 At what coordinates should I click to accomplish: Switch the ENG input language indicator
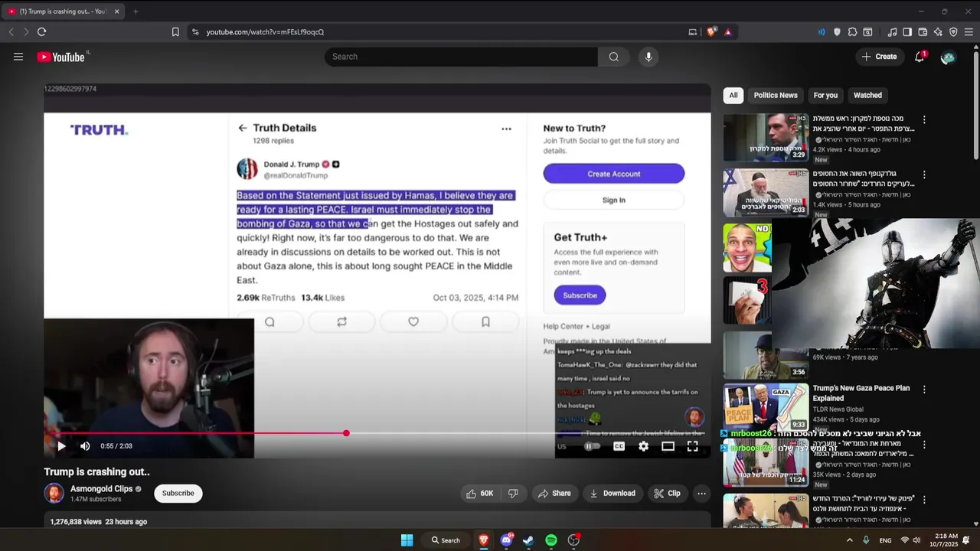885,540
